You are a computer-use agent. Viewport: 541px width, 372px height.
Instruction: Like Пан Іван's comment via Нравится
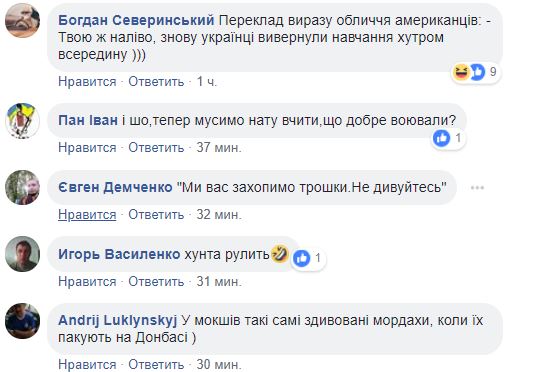[x=87, y=148]
